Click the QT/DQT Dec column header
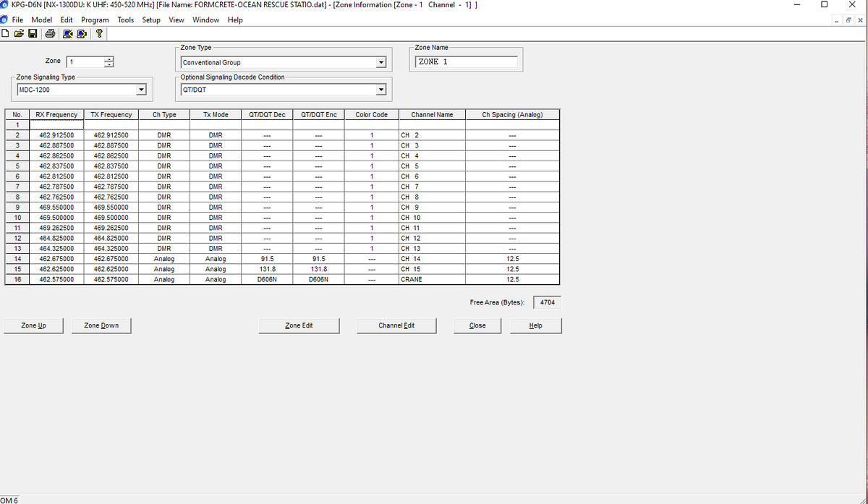The width and height of the screenshot is (868, 504). 267,115
